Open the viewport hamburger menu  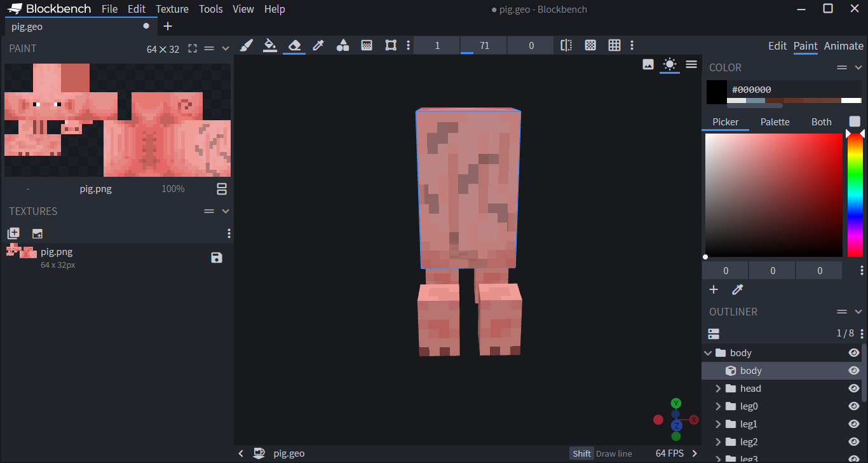point(691,64)
